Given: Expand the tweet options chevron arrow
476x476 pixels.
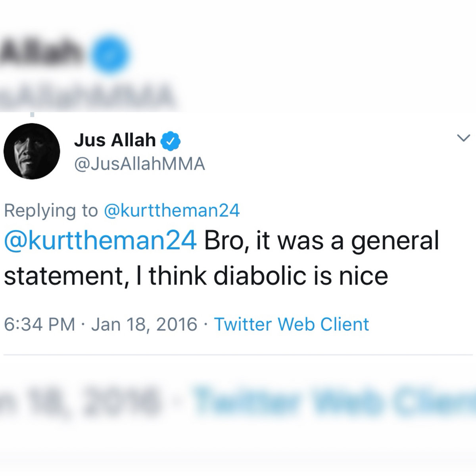Looking at the screenshot, I should (463, 138).
